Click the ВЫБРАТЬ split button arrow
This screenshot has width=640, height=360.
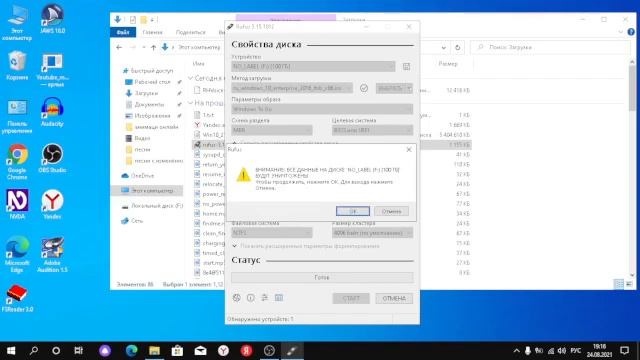(409, 88)
